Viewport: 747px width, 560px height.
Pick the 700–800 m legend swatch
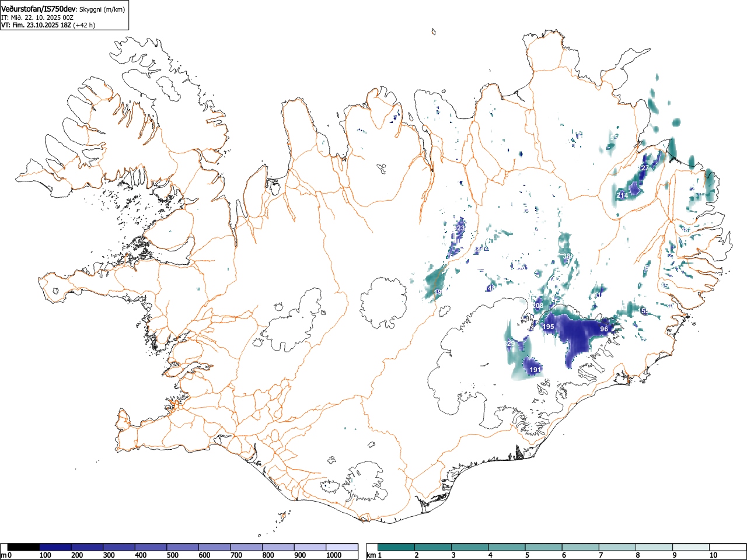(x=246, y=547)
